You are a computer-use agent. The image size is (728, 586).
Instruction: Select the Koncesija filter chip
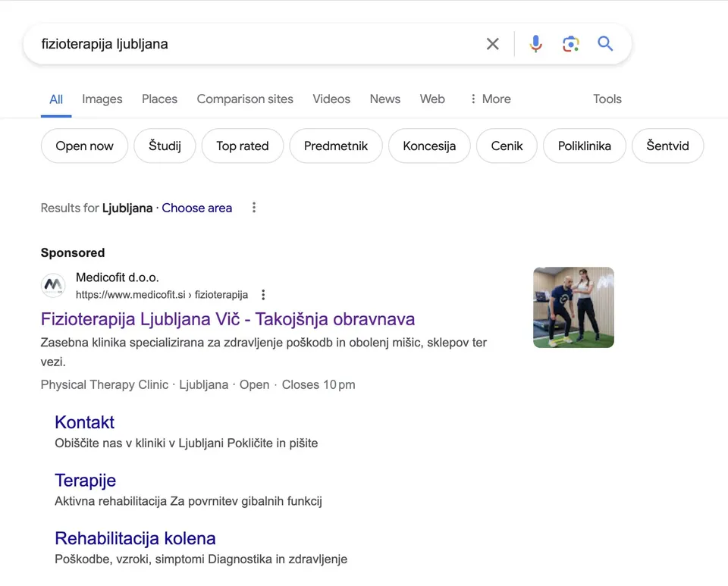click(x=429, y=146)
